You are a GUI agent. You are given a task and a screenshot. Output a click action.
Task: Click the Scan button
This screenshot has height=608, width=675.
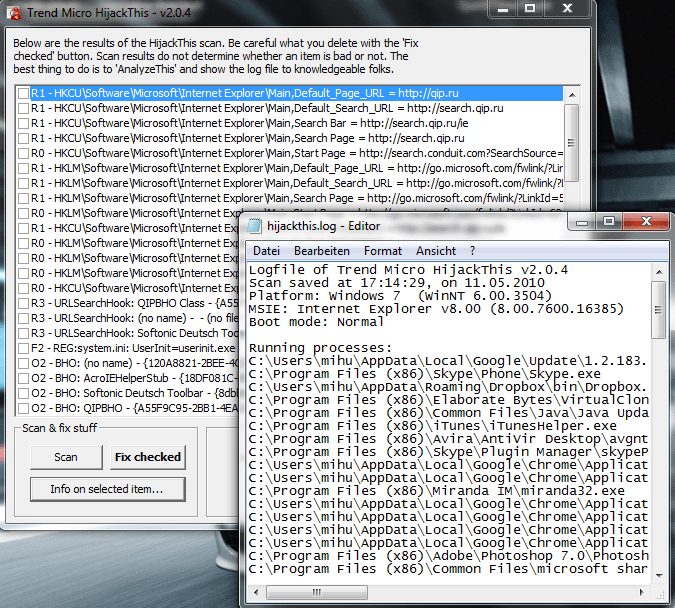(x=66, y=457)
